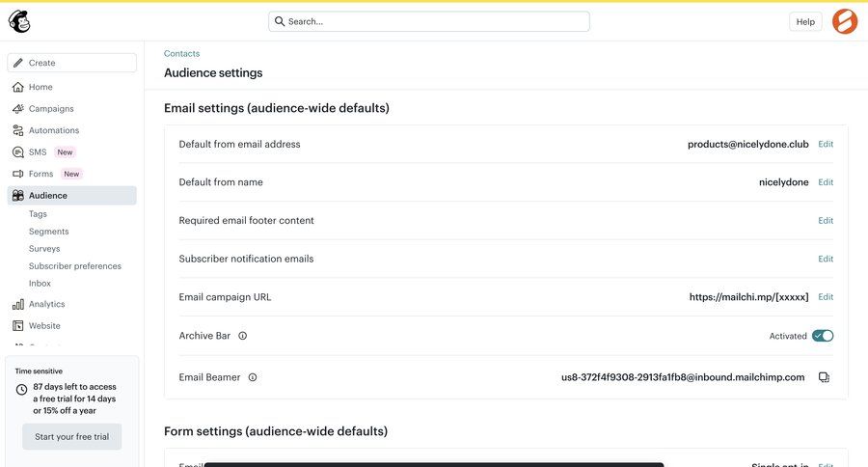The width and height of the screenshot is (868, 467).
Task: Click Start your free trial button
Action: tap(72, 436)
